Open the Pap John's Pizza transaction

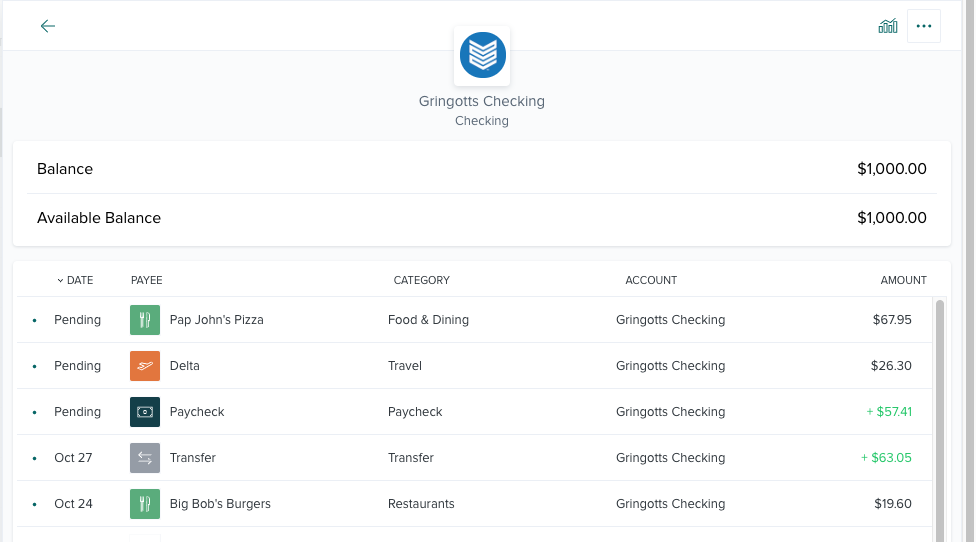[x=474, y=320]
